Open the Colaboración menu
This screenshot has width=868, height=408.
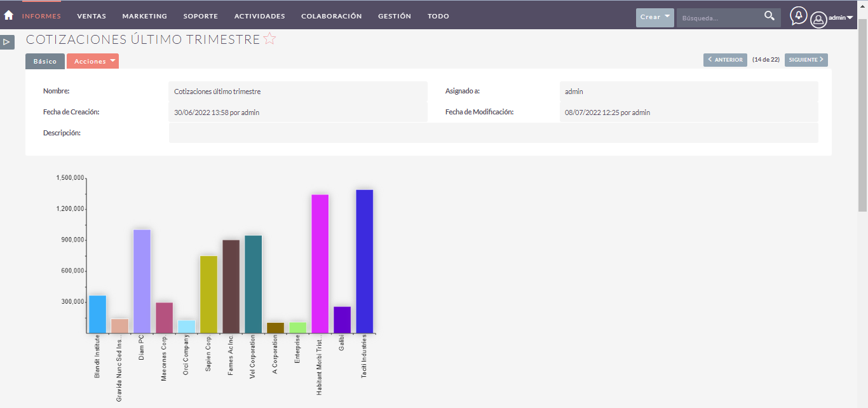pyautogui.click(x=331, y=16)
